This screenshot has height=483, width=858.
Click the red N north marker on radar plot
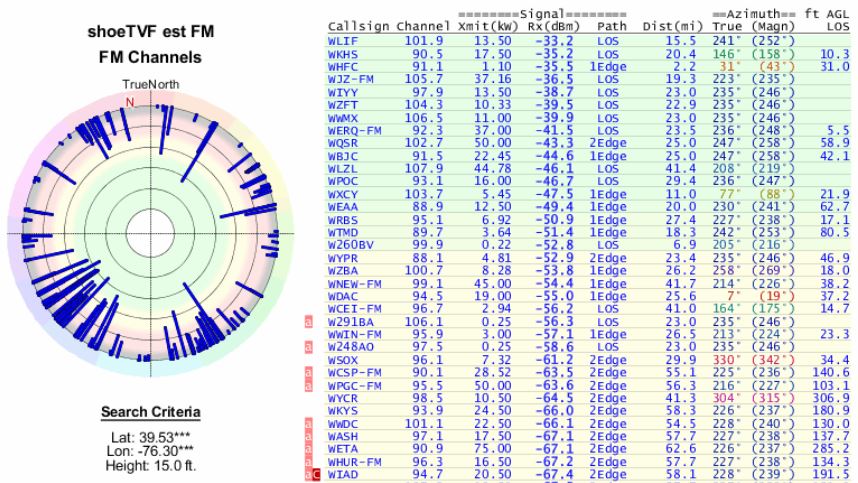(x=129, y=102)
